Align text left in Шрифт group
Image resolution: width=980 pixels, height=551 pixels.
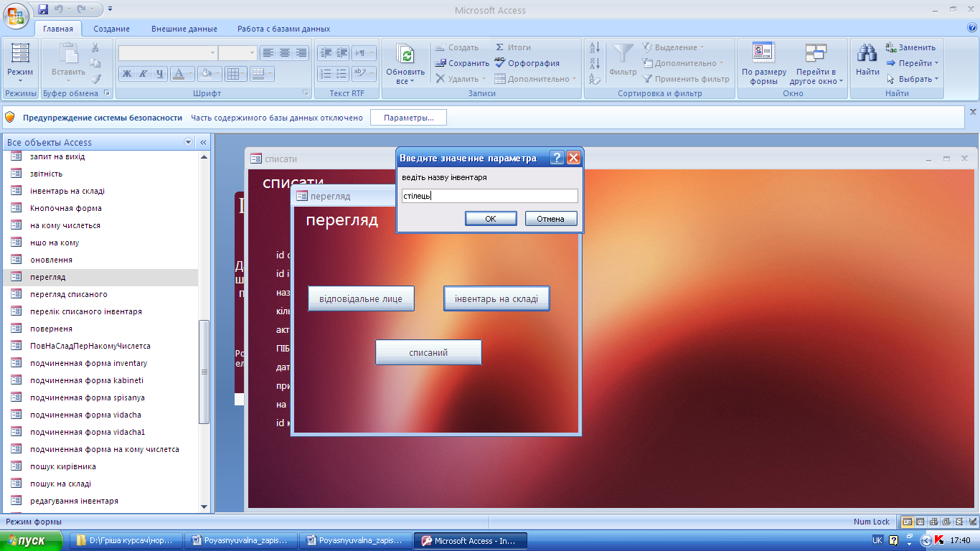268,52
